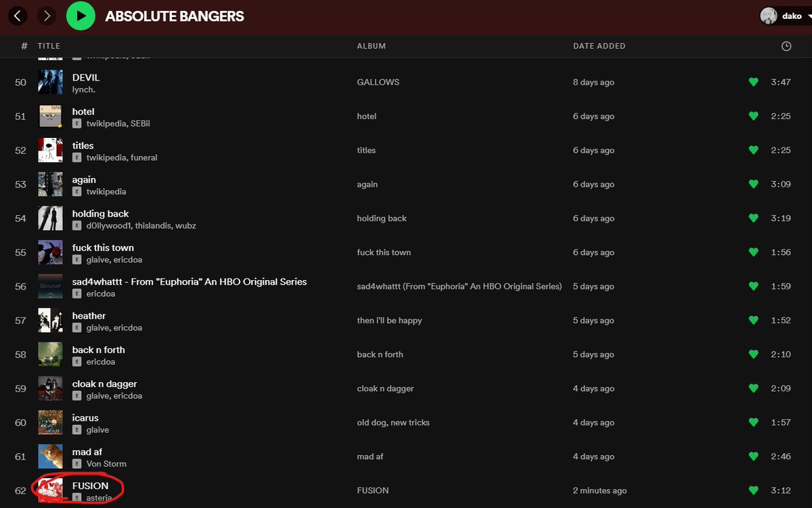
Task: Open the GALLOWS album link
Action: pos(378,83)
